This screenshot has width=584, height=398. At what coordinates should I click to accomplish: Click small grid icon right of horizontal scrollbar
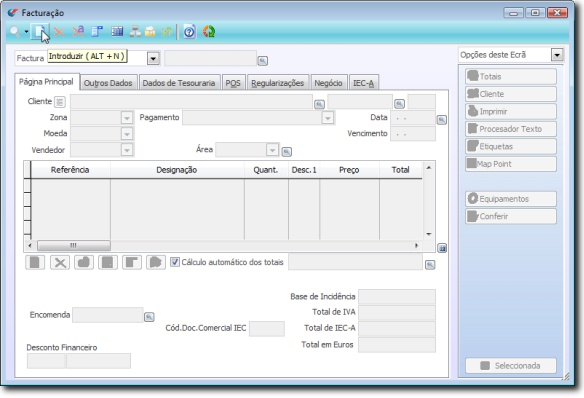(442, 248)
